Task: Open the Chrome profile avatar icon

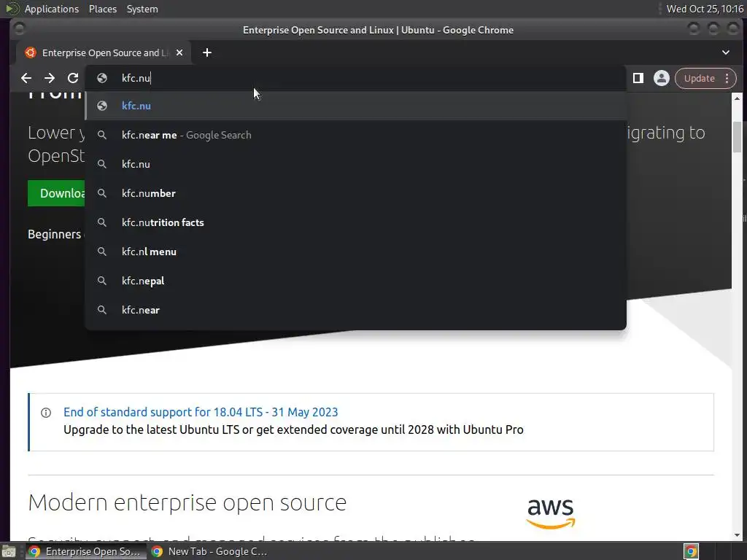Action: [661, 78]
